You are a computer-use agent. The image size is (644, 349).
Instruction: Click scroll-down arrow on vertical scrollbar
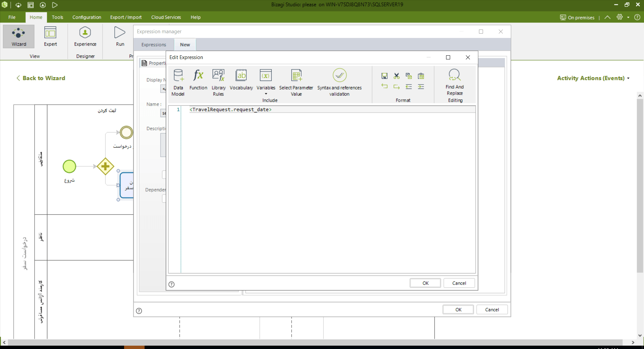640,335
